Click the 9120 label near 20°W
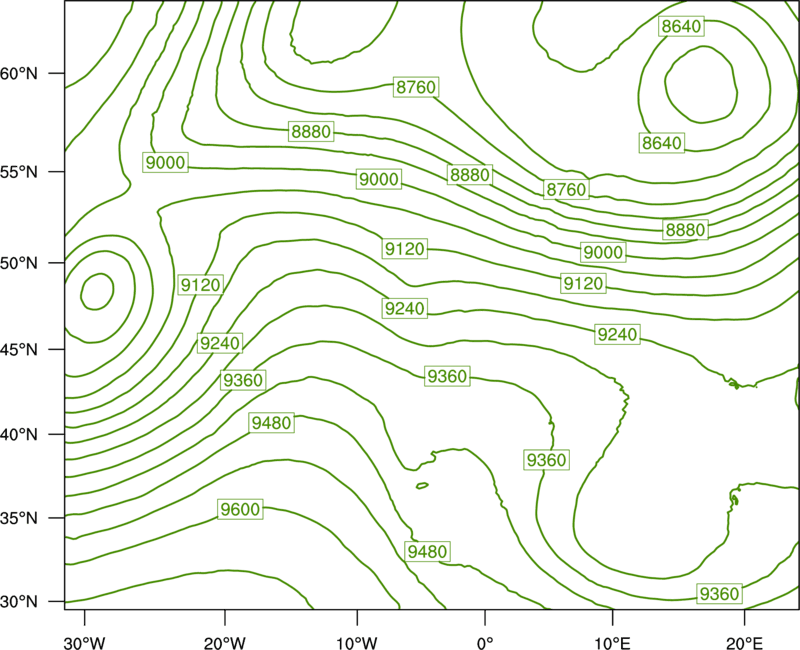 [x=201, y=285]
